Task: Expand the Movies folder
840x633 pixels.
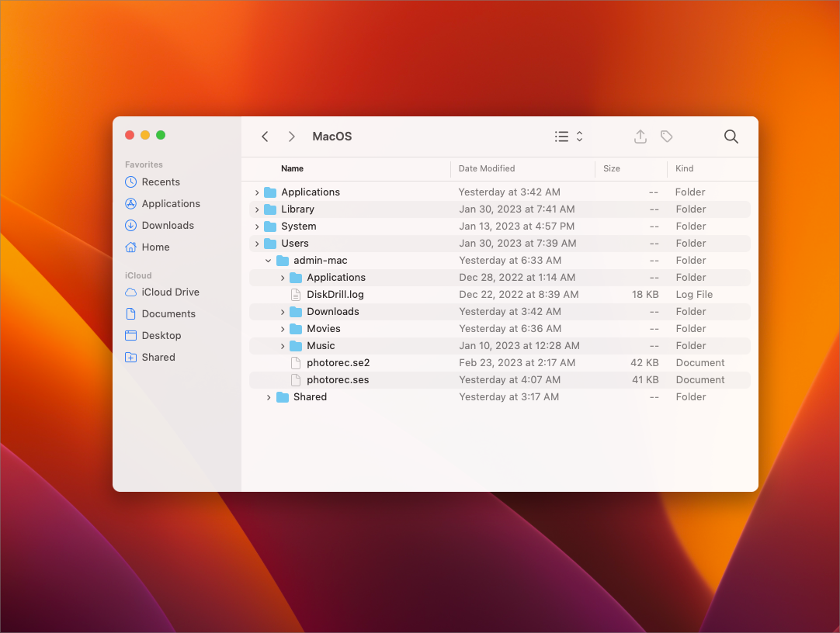Action: pyautogui.click(x=283, y=329)
